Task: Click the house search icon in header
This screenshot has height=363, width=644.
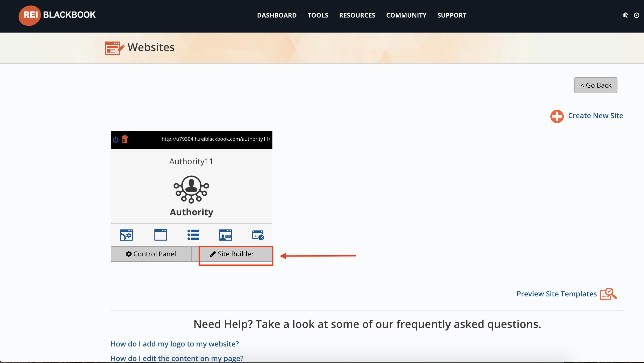Action: pyautogui.click(x=625, y=15)
